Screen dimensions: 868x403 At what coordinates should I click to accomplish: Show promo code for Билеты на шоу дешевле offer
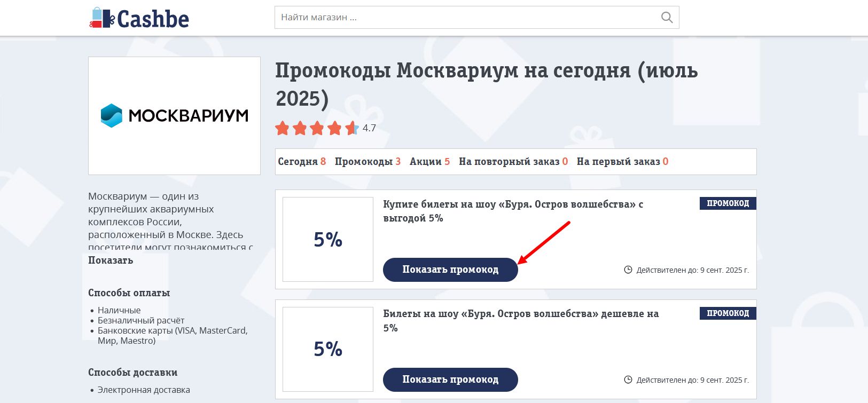450,380
